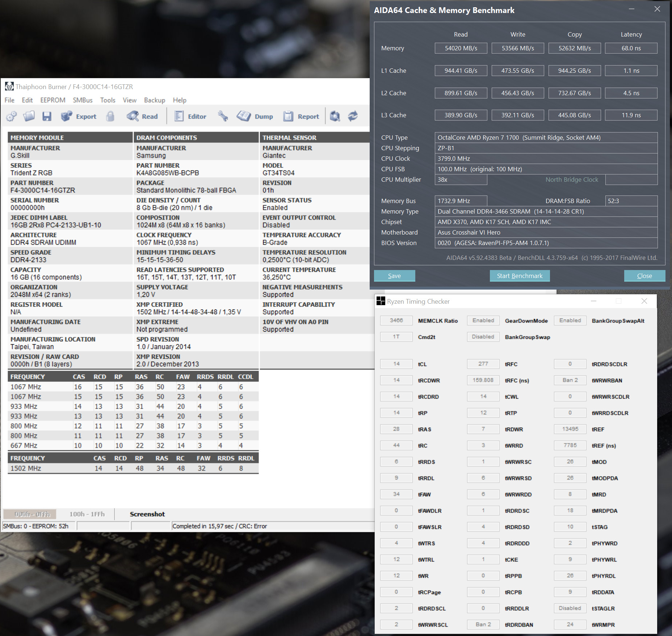Screen dimensions: 672x636
Task: Click the gears settings icon in Thaiphoon toolbar
Action: 11,116
